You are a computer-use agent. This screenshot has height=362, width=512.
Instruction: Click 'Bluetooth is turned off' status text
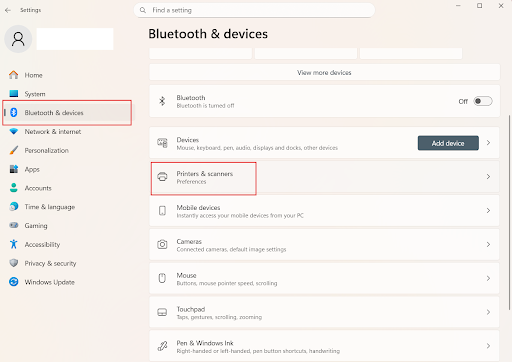pos(205,106)
